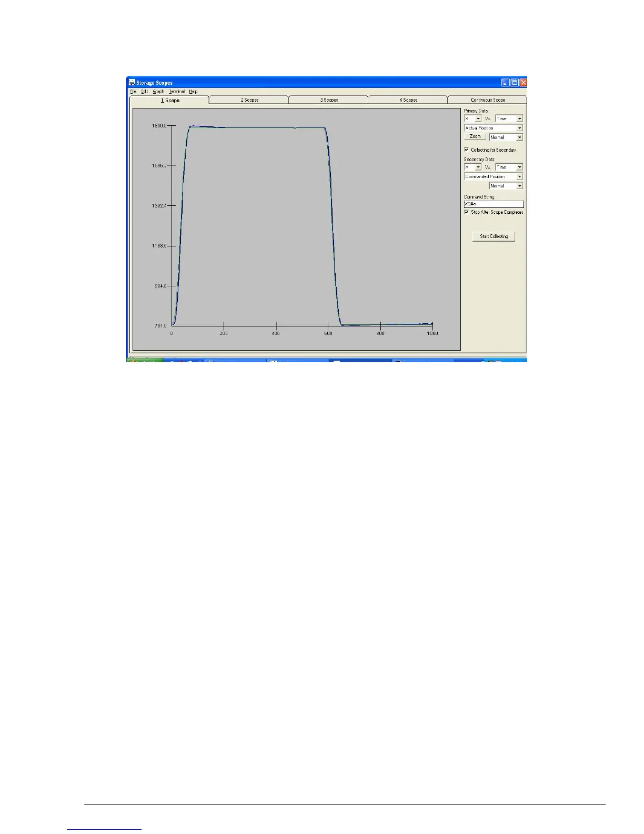Maximize the Storage Scopes window
This screenshot has width=644, height=834.
point(514,83)
